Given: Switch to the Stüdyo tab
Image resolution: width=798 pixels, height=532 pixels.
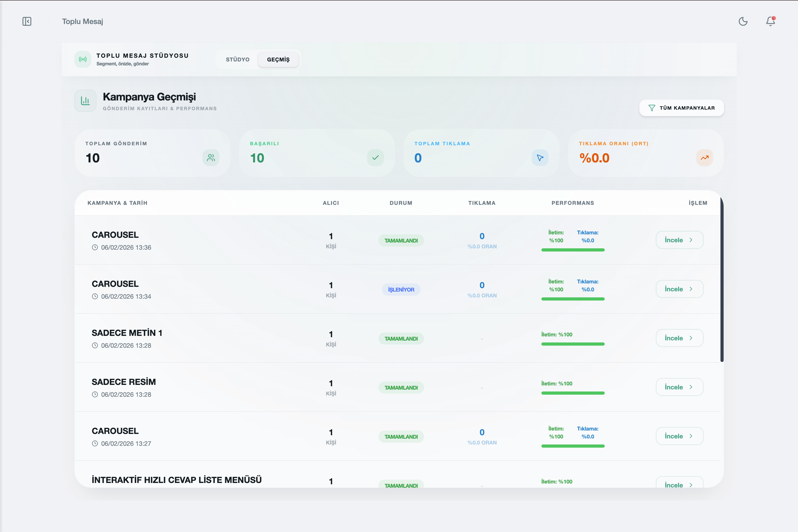Looking at the screenshot, I should pyautogui.click(x=238, y=59).
